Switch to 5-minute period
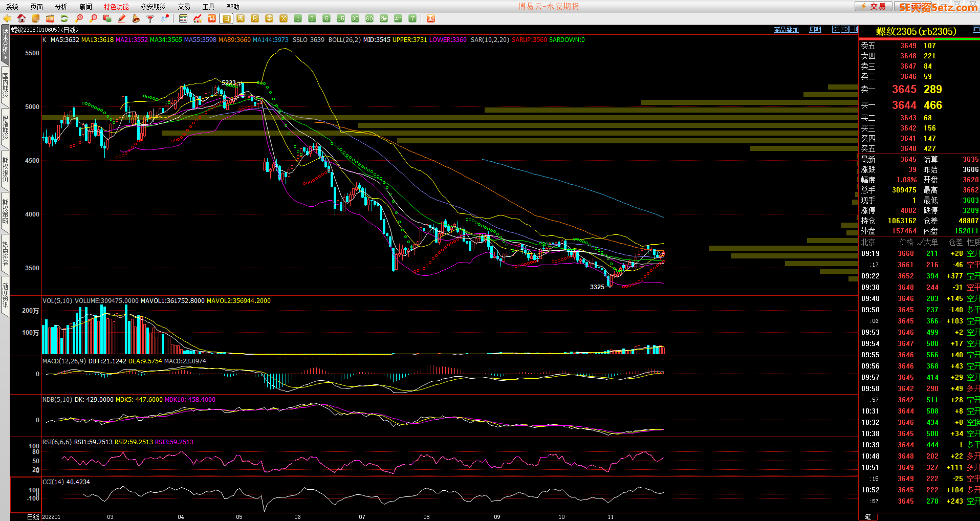 [x=326, y=18]
